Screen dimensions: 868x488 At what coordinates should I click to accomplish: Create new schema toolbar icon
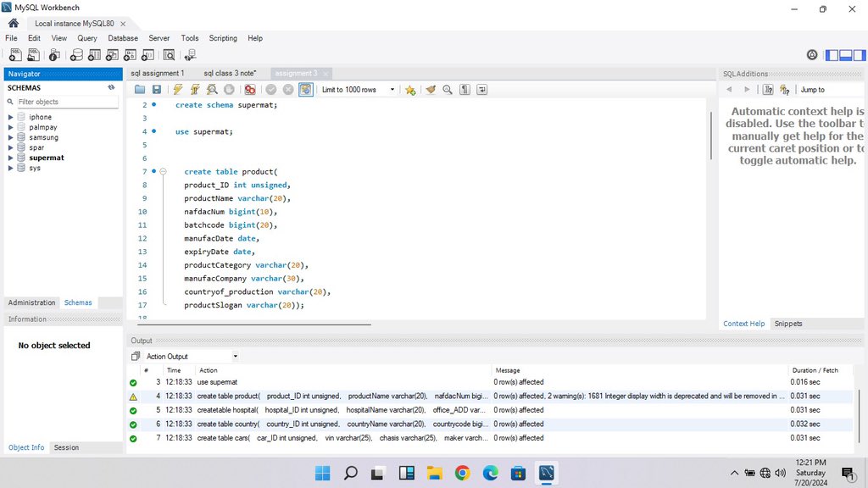pyautogui.click(x=76, y=55)
